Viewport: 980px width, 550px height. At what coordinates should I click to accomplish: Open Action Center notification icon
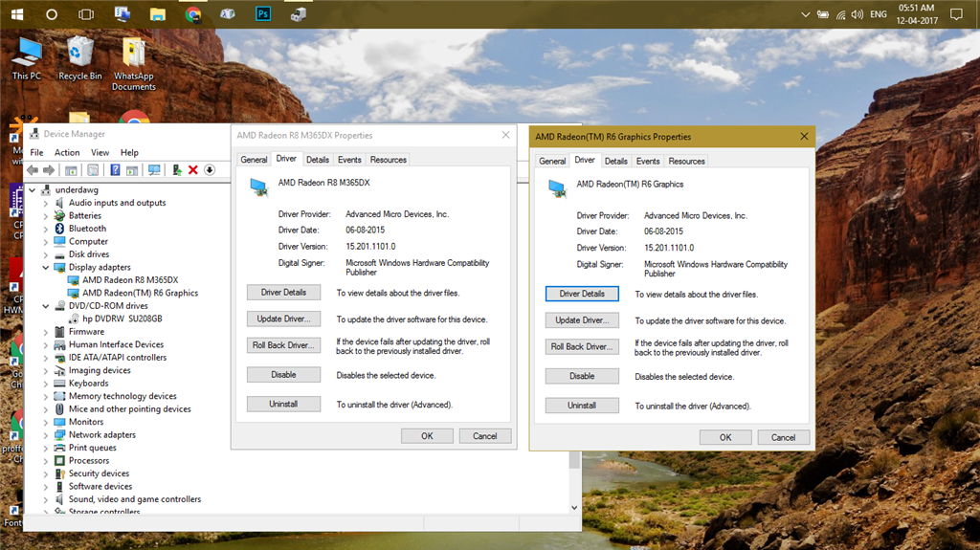point(956,14)
